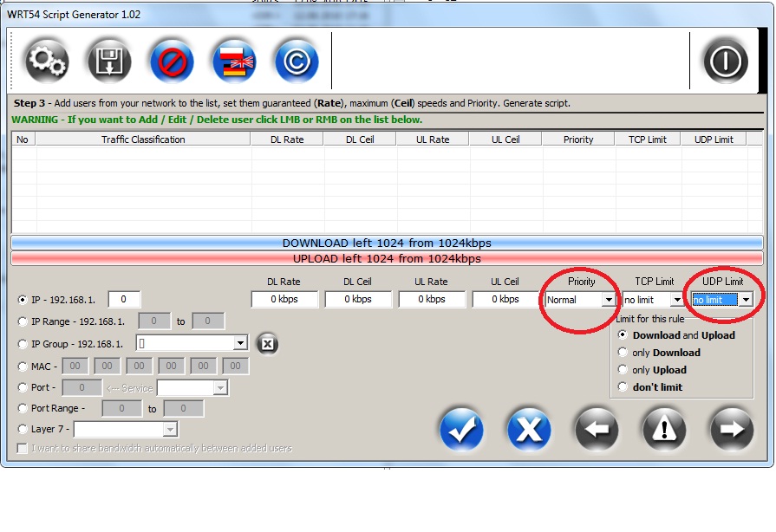This screenshot has height=532, width=776.
Task: Select Download and Upload limit option
Action: coord(623,334)
